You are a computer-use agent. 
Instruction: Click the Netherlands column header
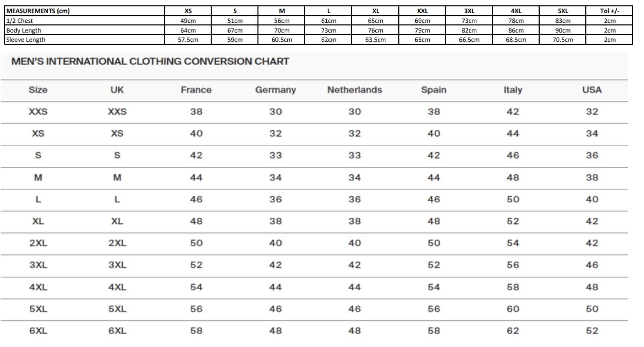[x=355, y=90]
